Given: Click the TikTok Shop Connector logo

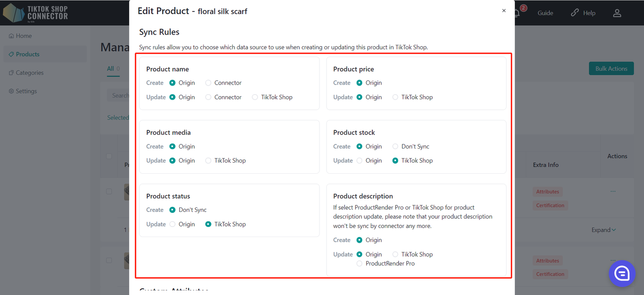Looking at the screenshot, I should [x=35, y=13].
